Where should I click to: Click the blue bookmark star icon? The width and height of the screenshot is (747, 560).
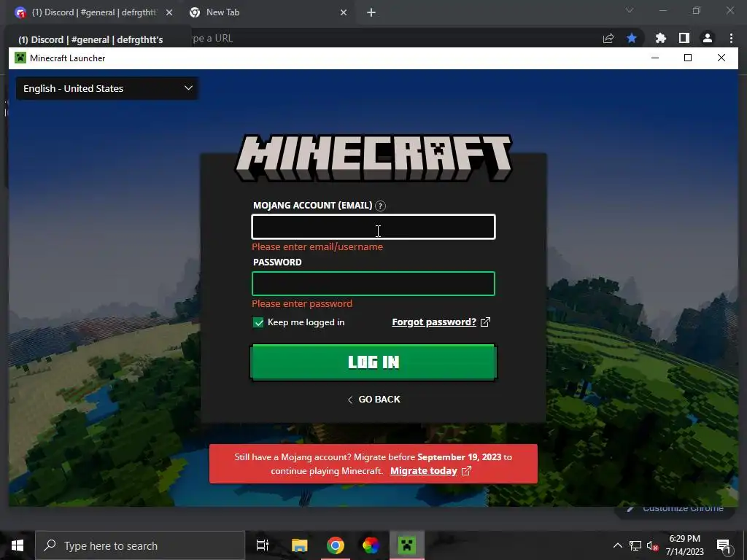click(632, 38)
